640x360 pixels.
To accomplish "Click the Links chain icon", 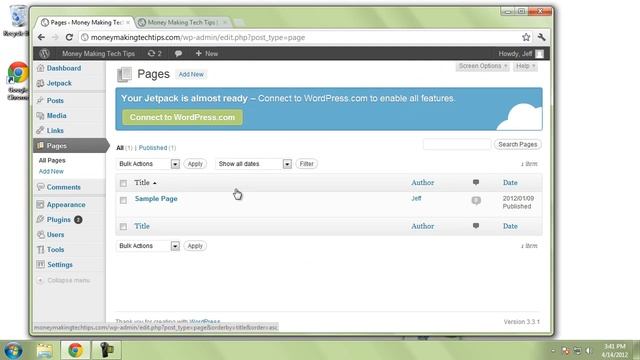I will 40,131.
